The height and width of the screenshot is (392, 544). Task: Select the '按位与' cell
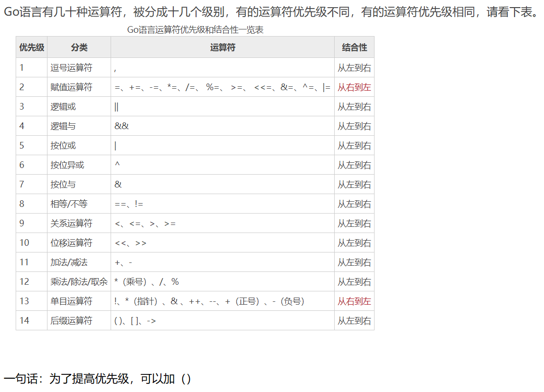79,184
